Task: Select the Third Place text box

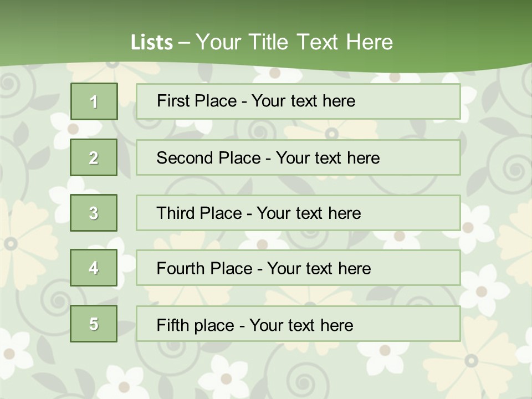Action: point(298,213)
